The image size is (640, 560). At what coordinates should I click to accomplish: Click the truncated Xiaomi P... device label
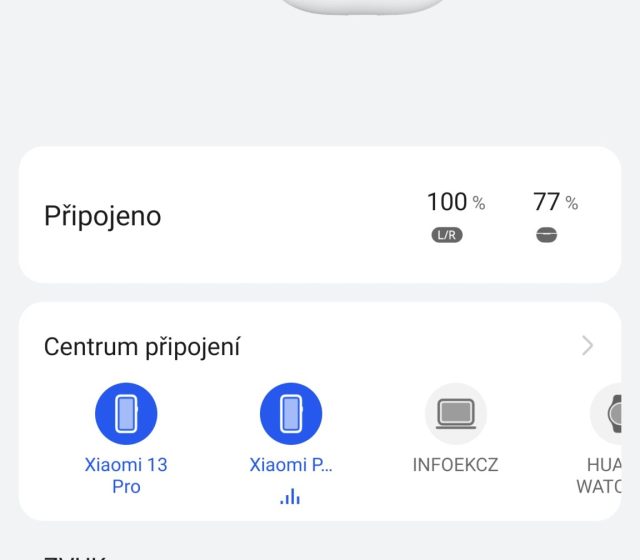click(x=291, y=465)
